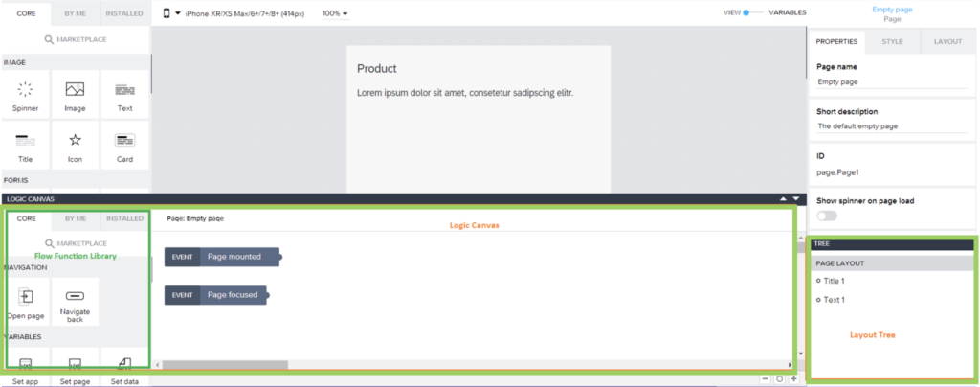Add the Card component
This screenshot has width=980, height=387.
click(124, 141)
